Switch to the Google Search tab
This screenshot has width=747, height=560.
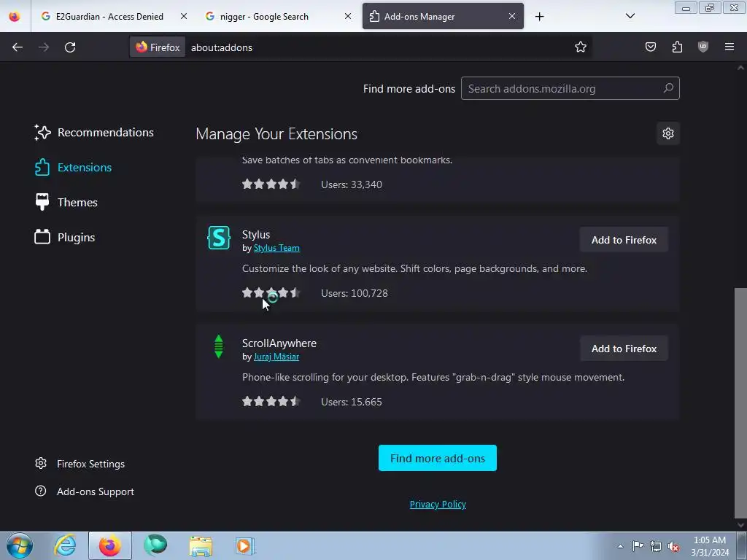pyautogui.click(x=264, y=17)
